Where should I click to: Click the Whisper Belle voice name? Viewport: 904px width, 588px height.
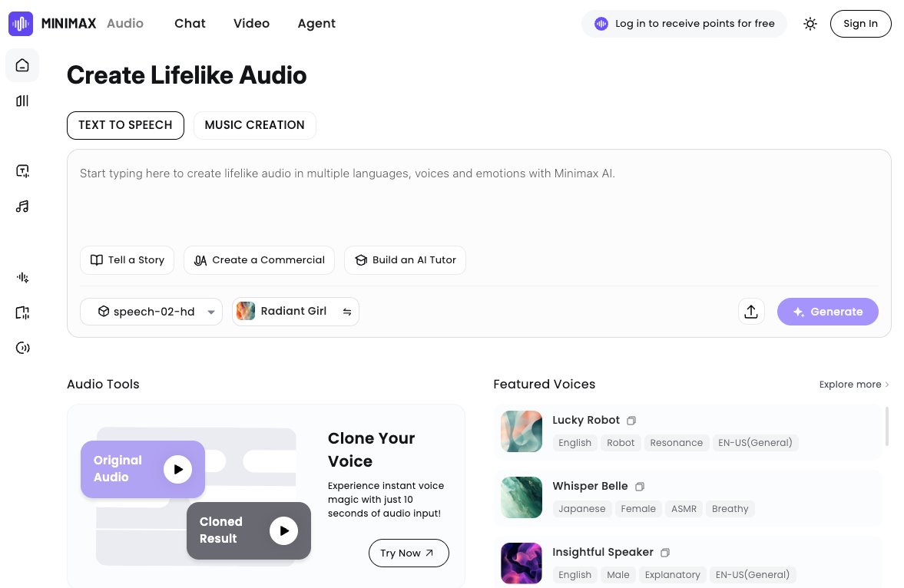coord(590,486)
